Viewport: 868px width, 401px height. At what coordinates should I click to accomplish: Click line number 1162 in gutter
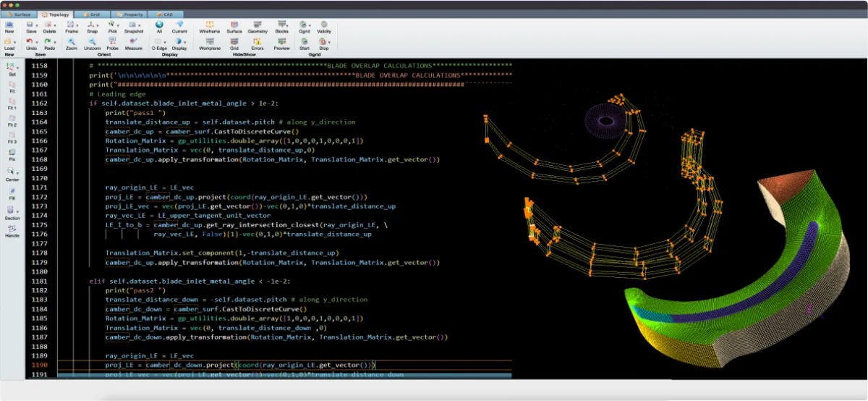[40, 104]
